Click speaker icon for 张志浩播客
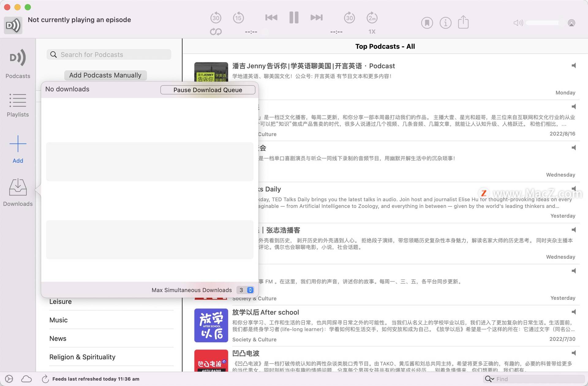This screenshot has height=386, width=588. (574, 230)
